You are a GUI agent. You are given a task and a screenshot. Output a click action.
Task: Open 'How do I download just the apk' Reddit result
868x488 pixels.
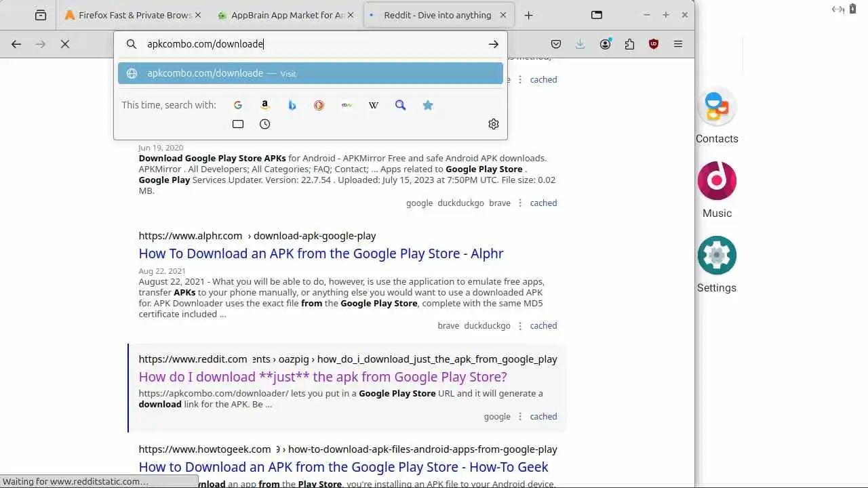[x=323, y=377]
